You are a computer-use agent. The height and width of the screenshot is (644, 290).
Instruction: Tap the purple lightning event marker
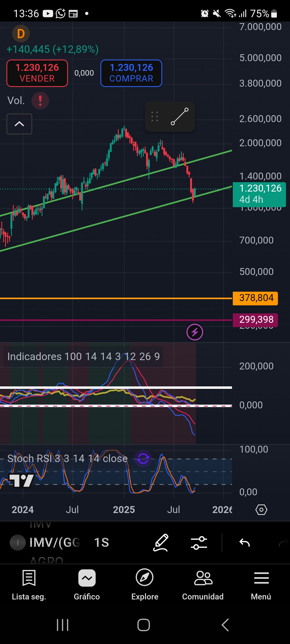(x=195, y=332)
